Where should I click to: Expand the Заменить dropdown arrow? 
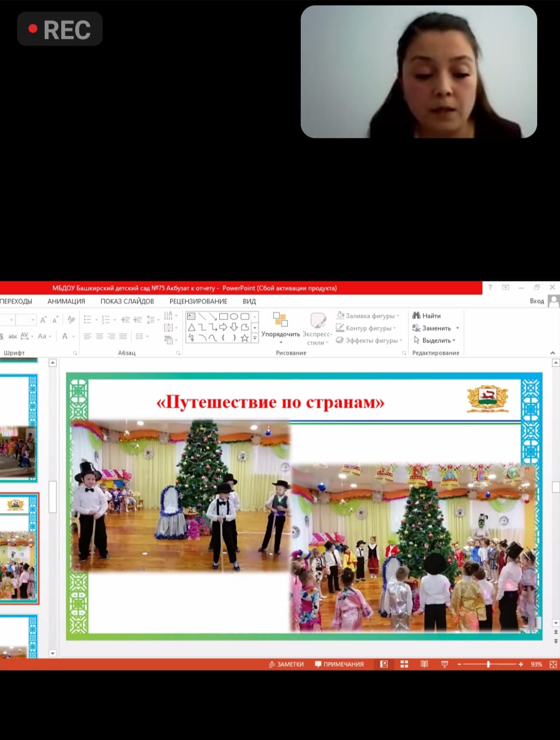pyautogui.click(x=457, y=328)
